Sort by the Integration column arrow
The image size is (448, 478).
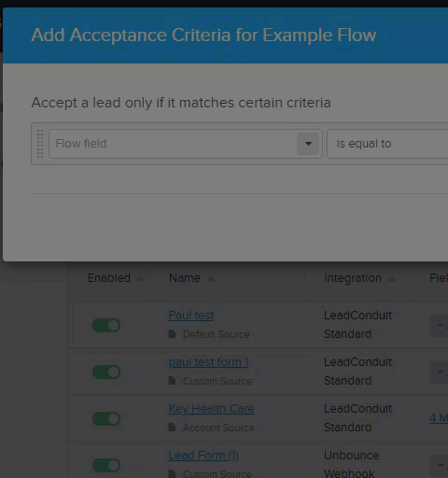click(x=392, y=279)
